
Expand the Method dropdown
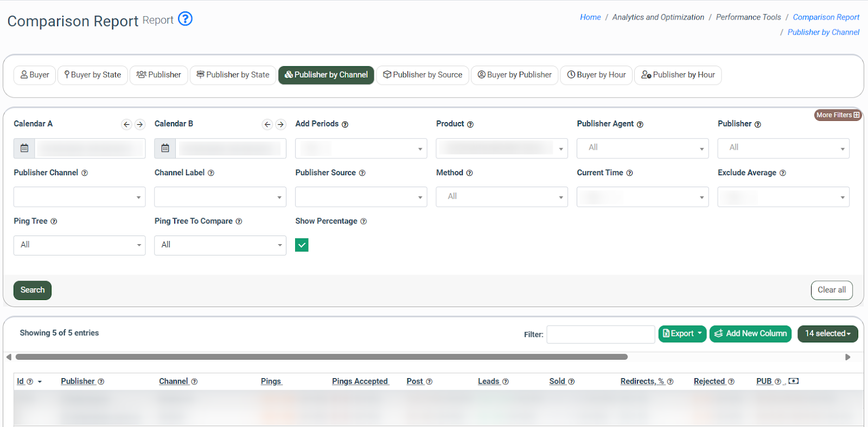501,197
